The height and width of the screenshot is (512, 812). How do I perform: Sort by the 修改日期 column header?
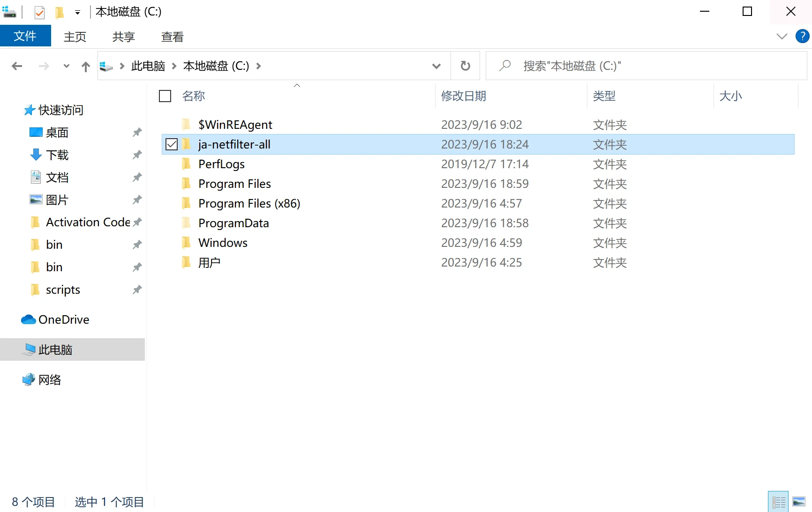[x=464, y=96]
